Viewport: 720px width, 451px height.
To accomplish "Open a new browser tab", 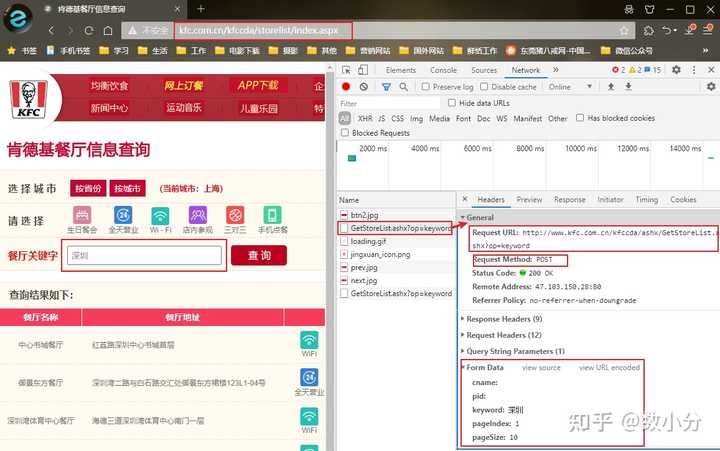I will click(201, 9).
